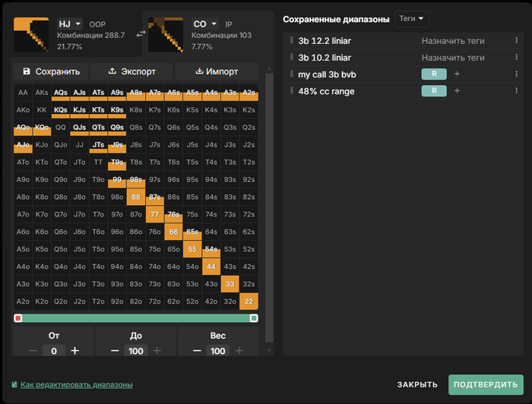The height and width of the screenshot is (404, 532).
Task: Decrease the 'До' value with minus
Action: pos(115,351)
